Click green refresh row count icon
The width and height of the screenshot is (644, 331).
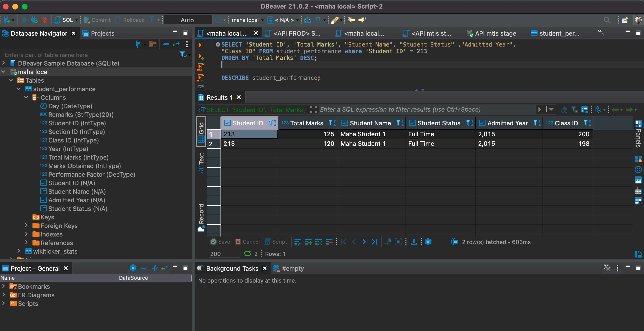click(248, 254)
